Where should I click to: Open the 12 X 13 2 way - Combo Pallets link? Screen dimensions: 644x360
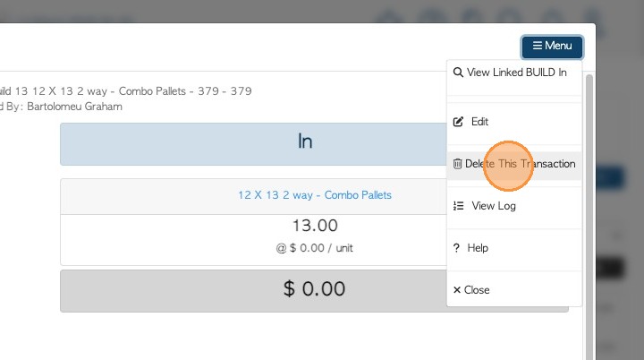pyautogui.click(x=315, y=194)
